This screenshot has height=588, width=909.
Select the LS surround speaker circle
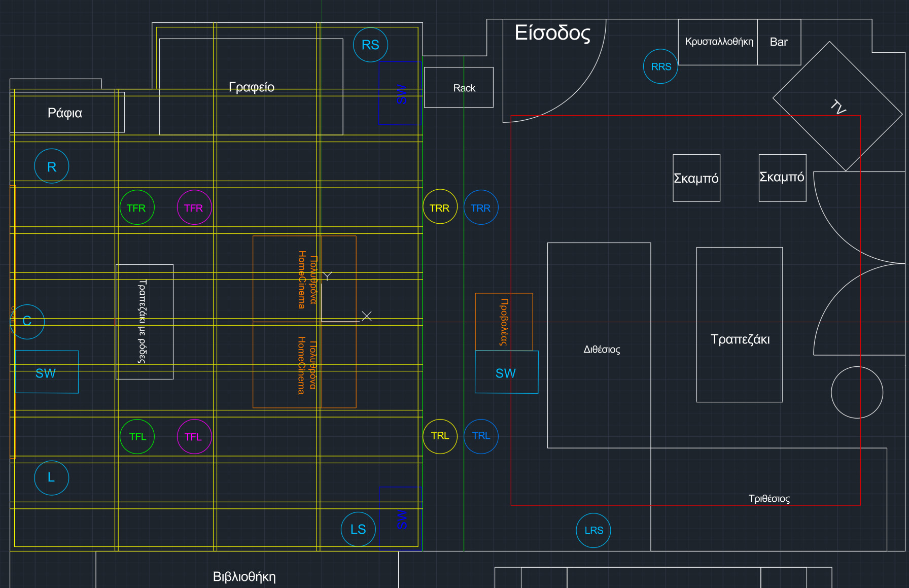358,529
